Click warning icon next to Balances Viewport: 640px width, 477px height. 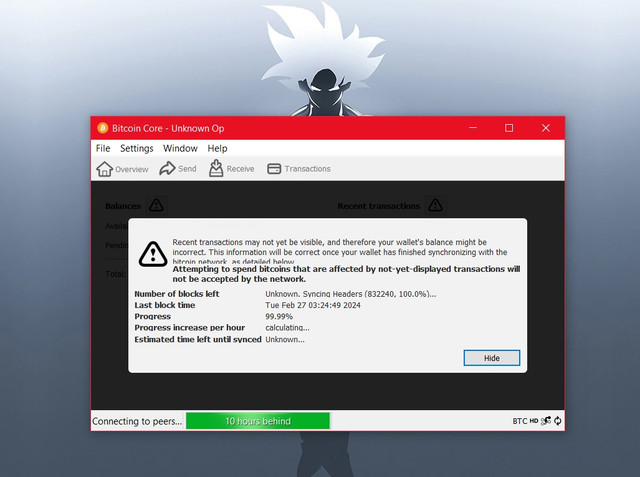[x=156, y=205]
